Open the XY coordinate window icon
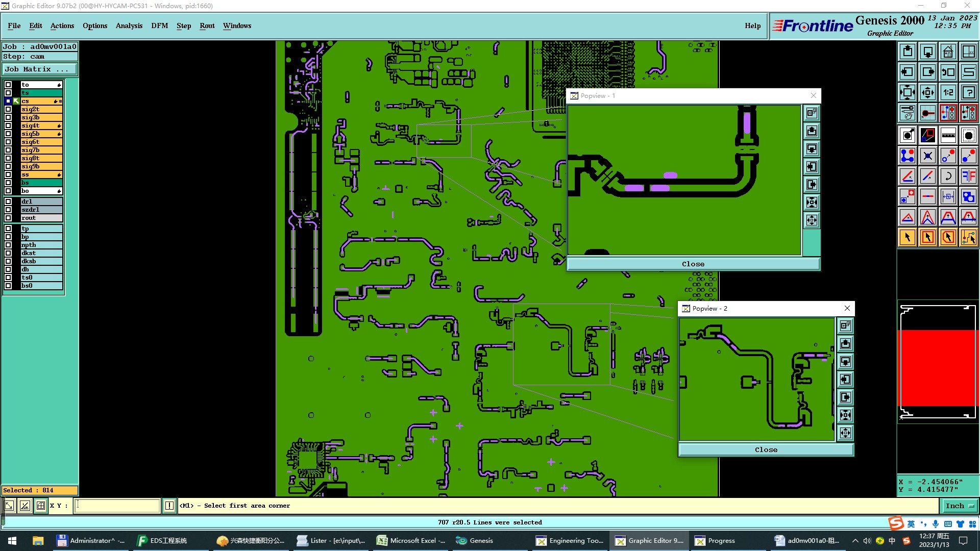 [968, 52]
